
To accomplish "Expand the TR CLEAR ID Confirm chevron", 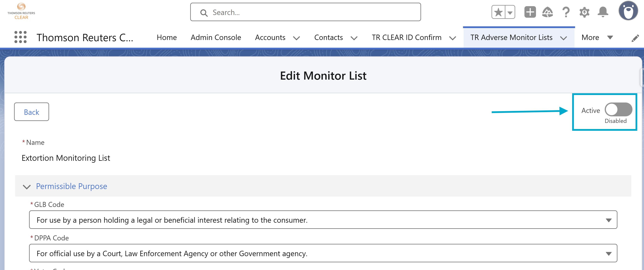I will (452, 38).
